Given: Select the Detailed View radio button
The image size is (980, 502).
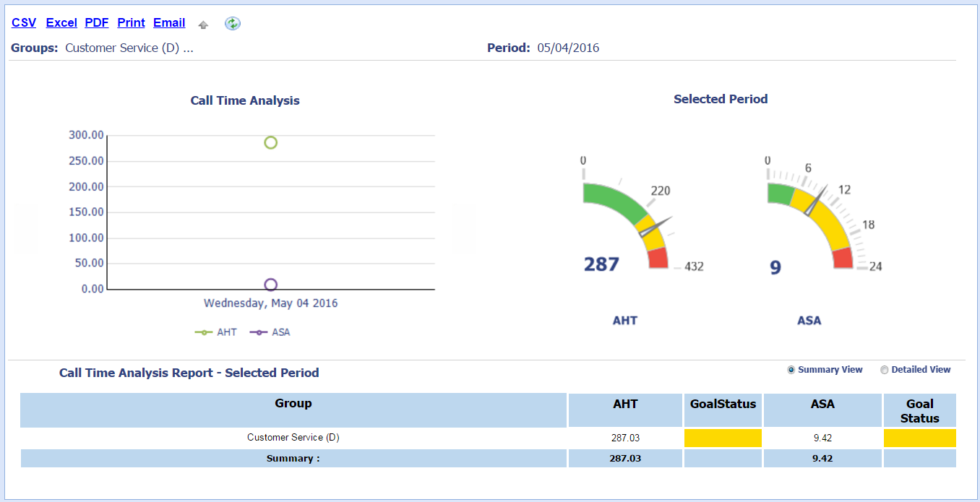Looking at the screenshot, I should (x=885, y=370).
